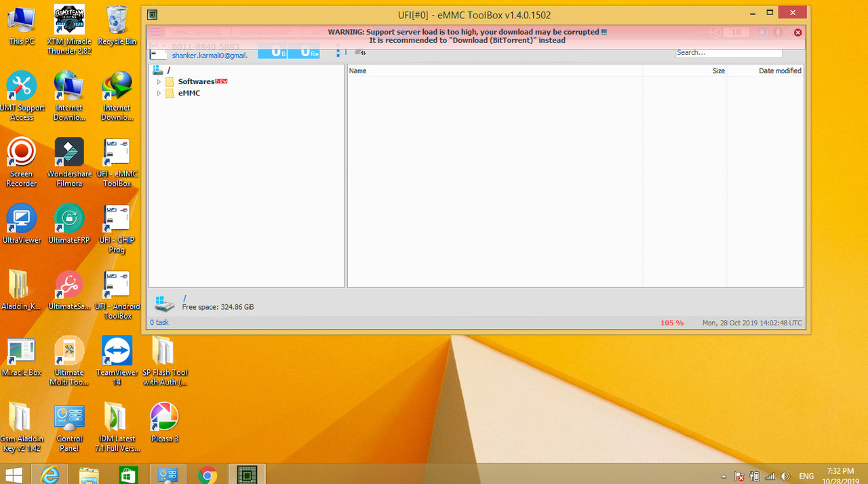
Task: Launch Wondershare Filmora
Action: pyautogui.click(x=69, y=162)
